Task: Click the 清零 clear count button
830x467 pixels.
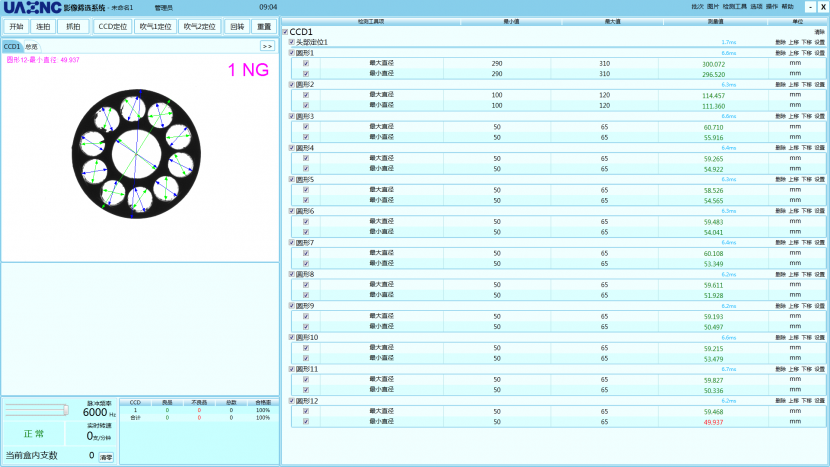Action: (x=106, y=457)
